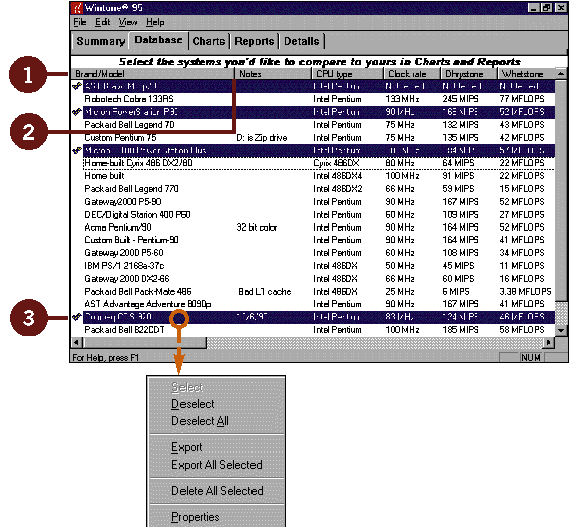Select Acma Pentium/90 row
The image size is (569, 527).
click(x=319, y=227)
